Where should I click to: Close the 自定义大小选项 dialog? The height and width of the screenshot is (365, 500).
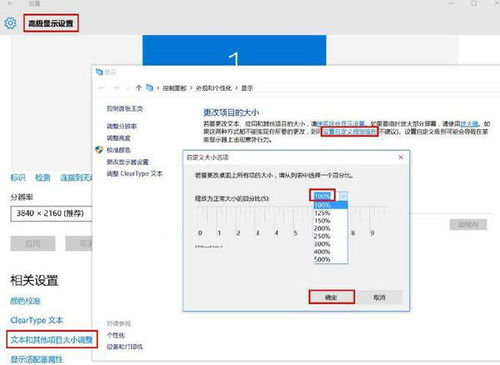pyautogui.click(x=401, y=157)
